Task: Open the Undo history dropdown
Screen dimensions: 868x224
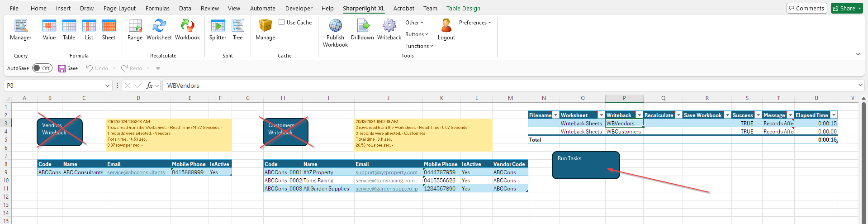Action: tap(114, 68)
